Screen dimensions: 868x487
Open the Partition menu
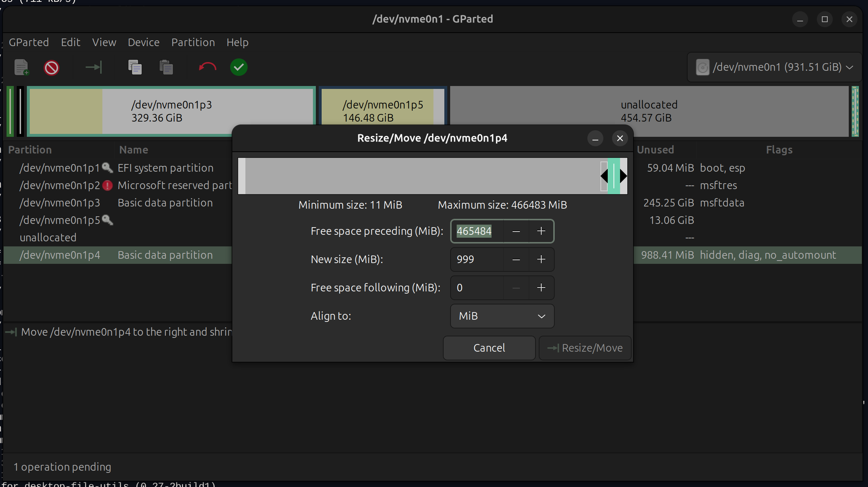[193, 42]
